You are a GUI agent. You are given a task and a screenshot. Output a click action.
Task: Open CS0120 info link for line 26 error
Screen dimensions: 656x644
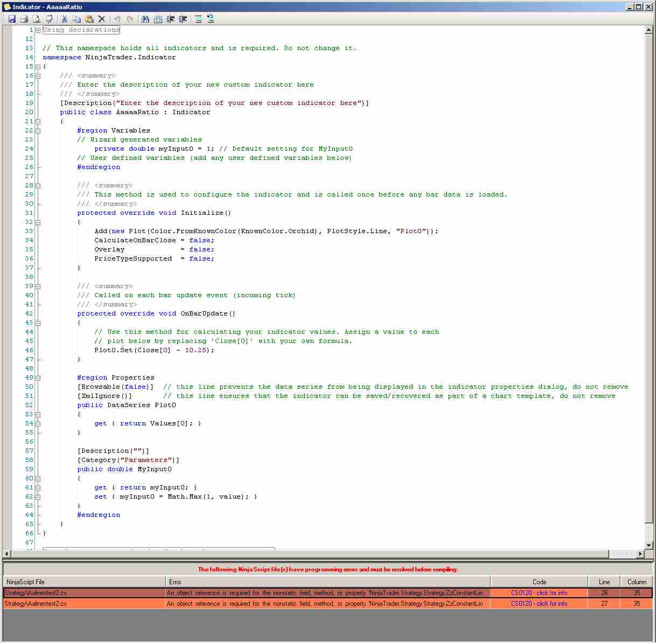pyautogui.click(x=539, y=593)
